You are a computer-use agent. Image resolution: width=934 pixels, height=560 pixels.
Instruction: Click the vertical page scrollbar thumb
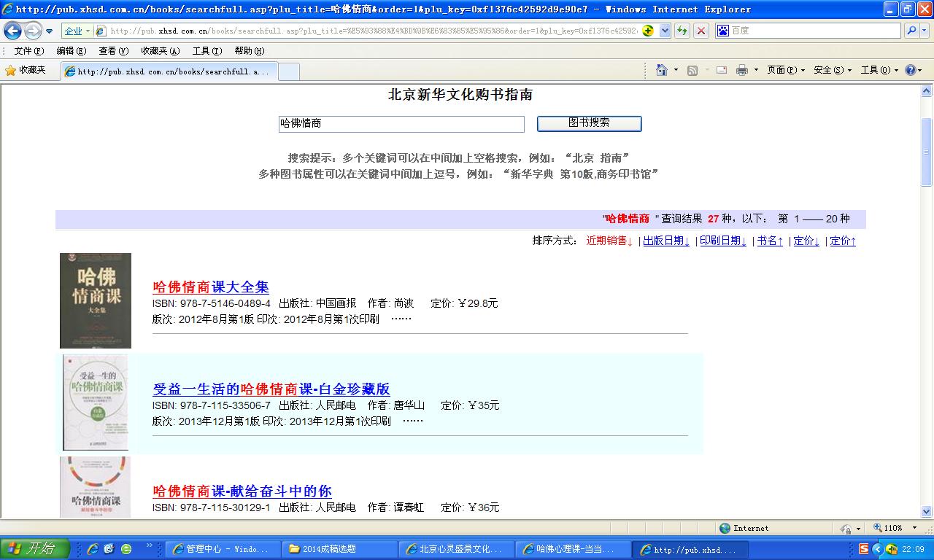[927, 152]
